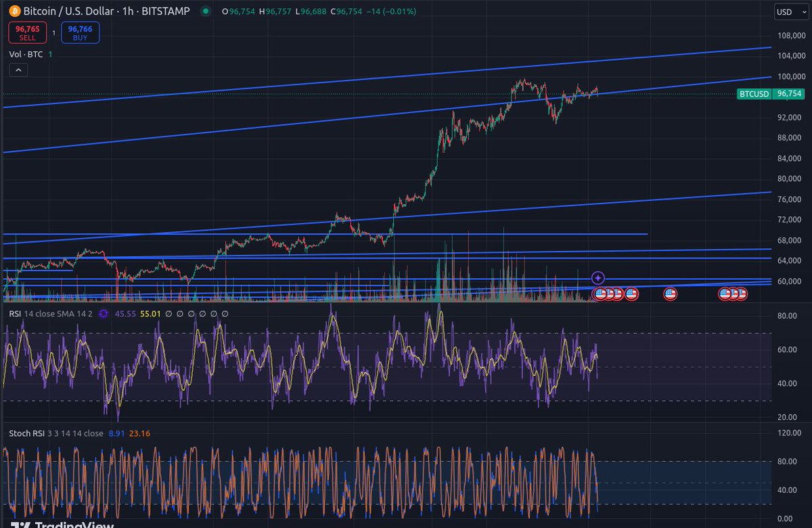Click the quantity 1 between Sell and Buy
This screenshot has height=528, width=812.
(x=54, y=32)
